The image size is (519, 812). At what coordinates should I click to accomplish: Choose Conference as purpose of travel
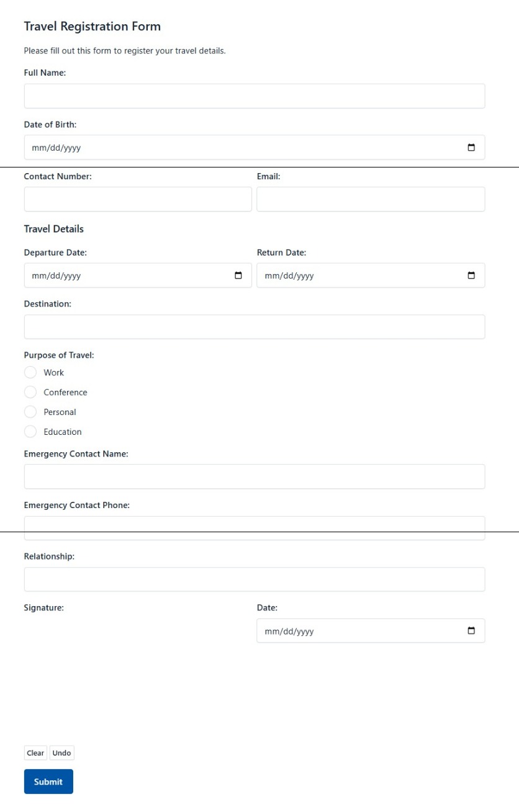[30, 392]
